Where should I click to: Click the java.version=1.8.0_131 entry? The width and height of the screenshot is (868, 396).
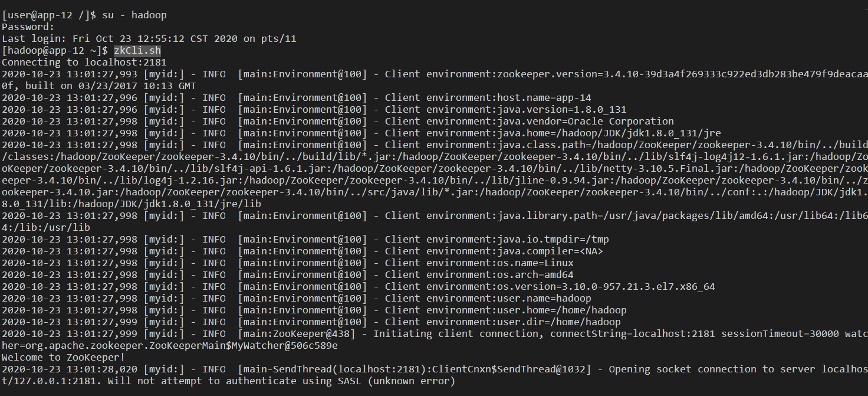pos(562,110)
